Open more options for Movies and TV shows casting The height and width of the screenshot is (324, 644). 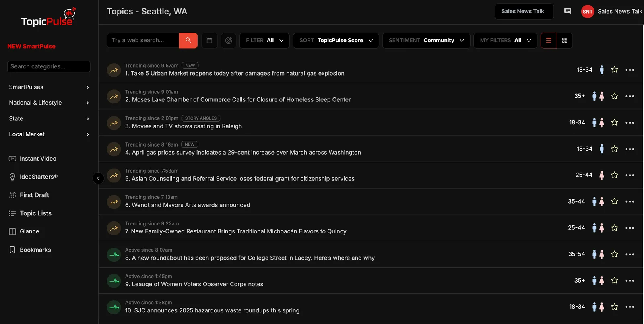(x=630, y=123)
